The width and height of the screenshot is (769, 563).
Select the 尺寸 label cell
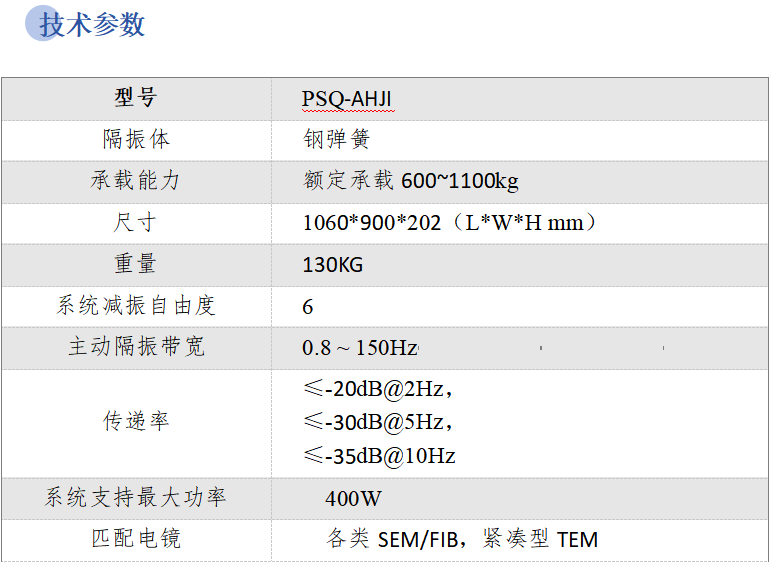(x=136, y=222)
